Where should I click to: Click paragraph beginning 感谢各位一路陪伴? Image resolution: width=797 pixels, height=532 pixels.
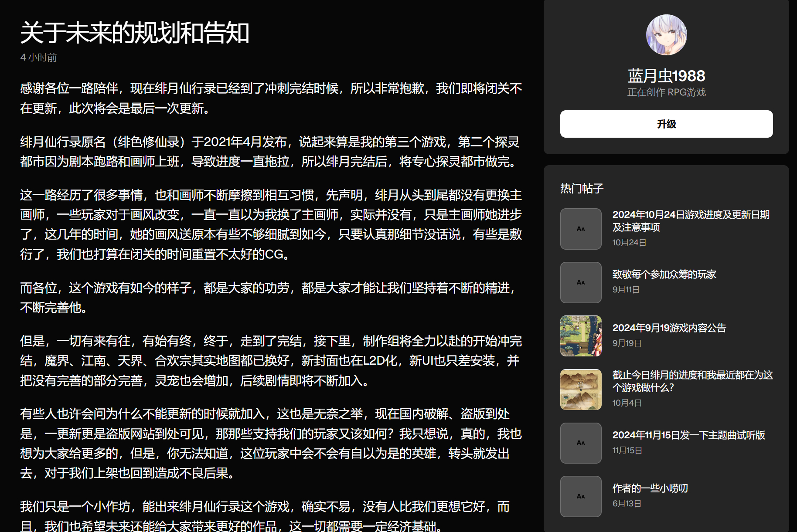pyautogui.click(x=271, y=98)
